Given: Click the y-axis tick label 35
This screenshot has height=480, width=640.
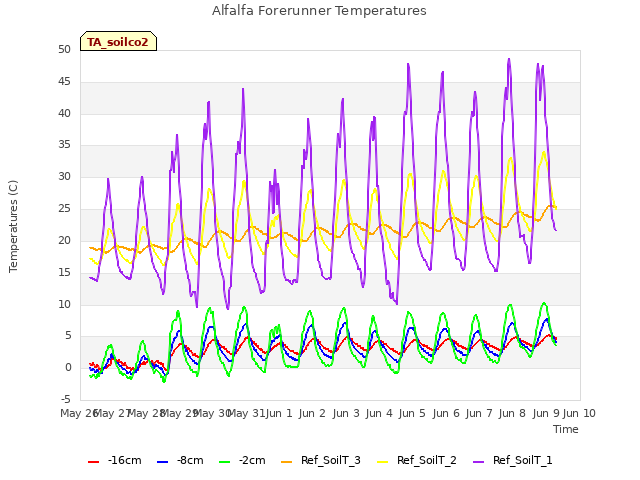Looking at the screenshot, I should [64, 145].
